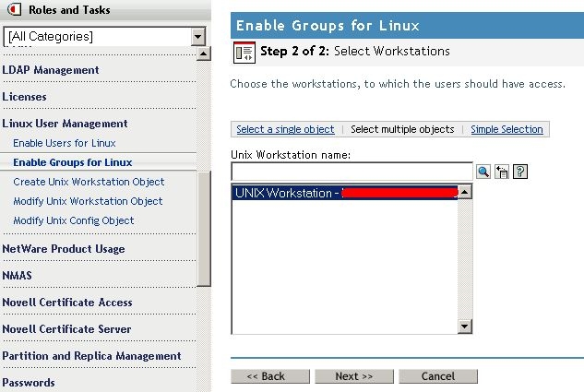The height and width of the screenshot is (392, 584).
Task: Expand LDAP Management category
Action: (x=51, y=70)
